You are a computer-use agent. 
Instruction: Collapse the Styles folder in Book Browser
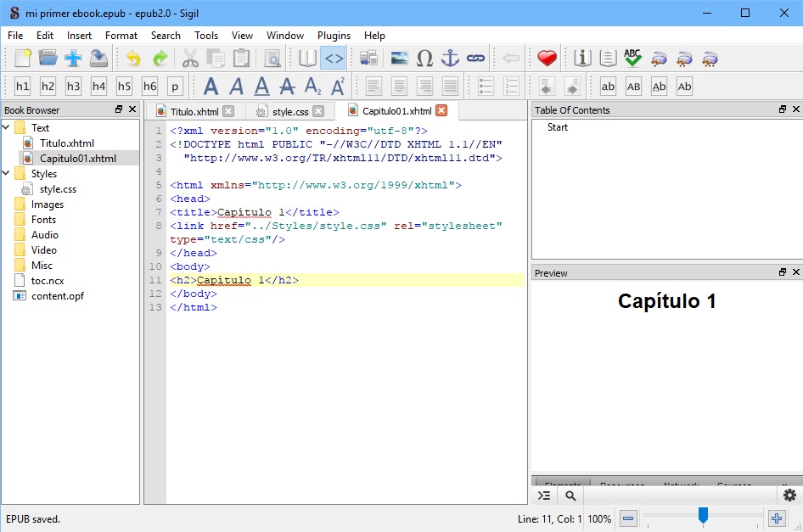[7, 174]
